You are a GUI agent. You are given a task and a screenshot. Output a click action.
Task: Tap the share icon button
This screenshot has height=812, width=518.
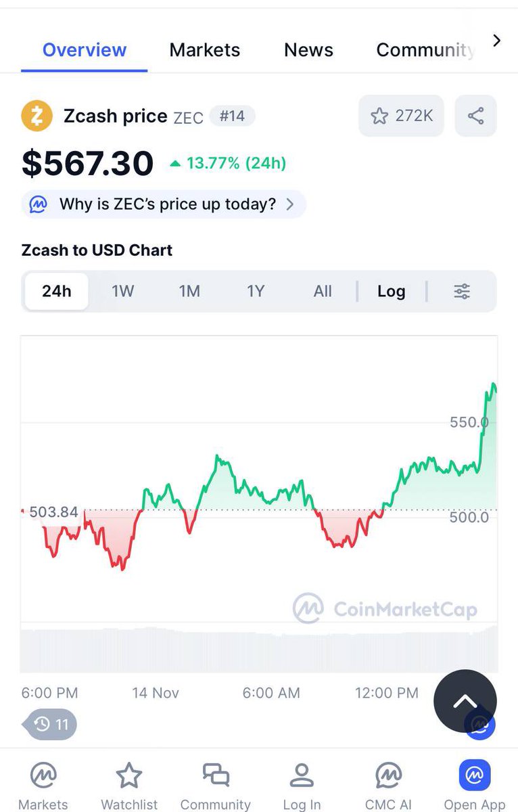click(475, 116)
